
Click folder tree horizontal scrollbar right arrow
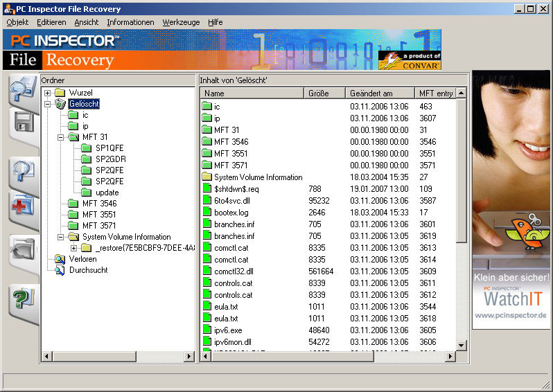tap(189, 357)
